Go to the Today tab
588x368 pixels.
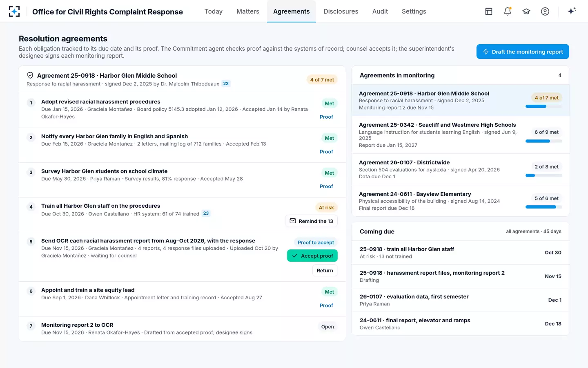point(214,11)
